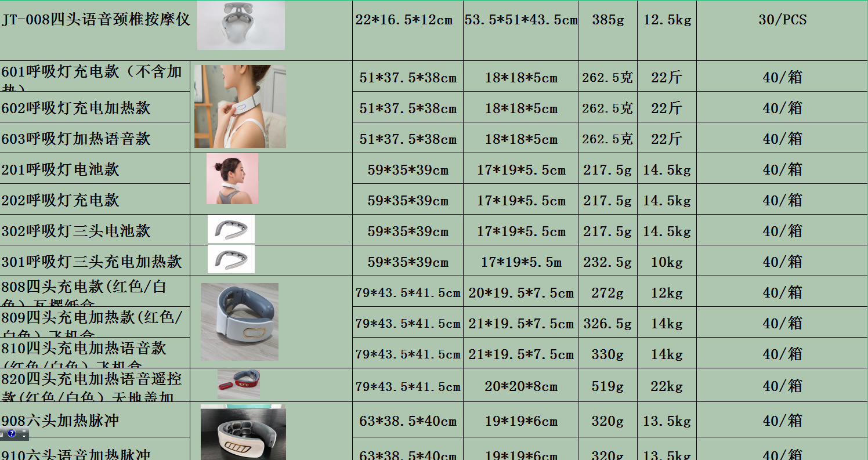
Task: Select '14kg' in row 809
Action: click(x=667, y=322)
